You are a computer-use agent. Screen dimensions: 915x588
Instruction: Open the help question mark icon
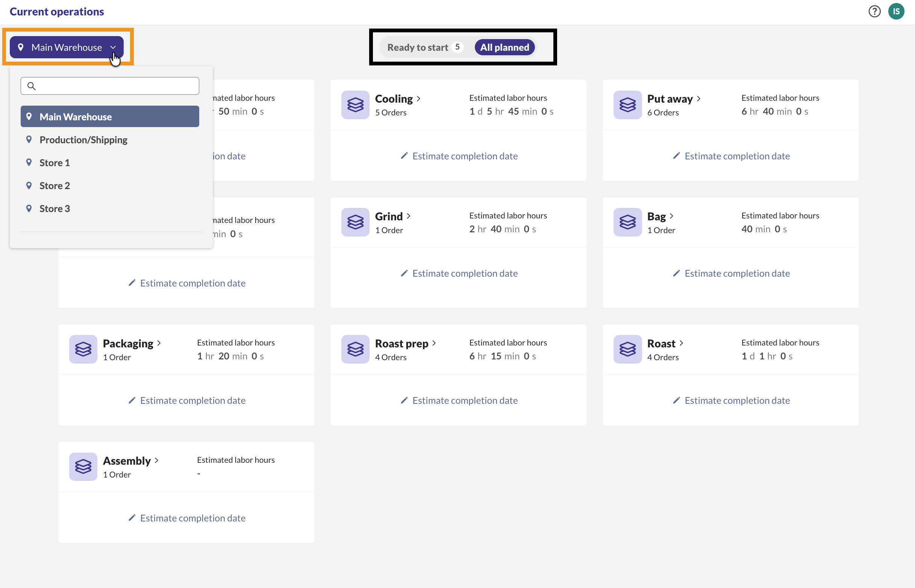pyautogui.click(x=874, y=11)
